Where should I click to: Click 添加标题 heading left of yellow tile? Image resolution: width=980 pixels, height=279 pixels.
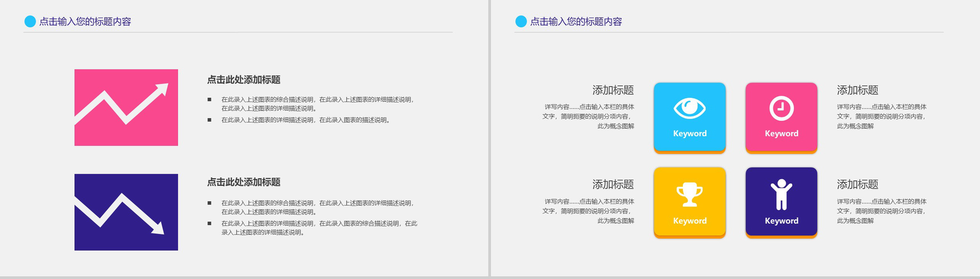[x=613, y=184]
